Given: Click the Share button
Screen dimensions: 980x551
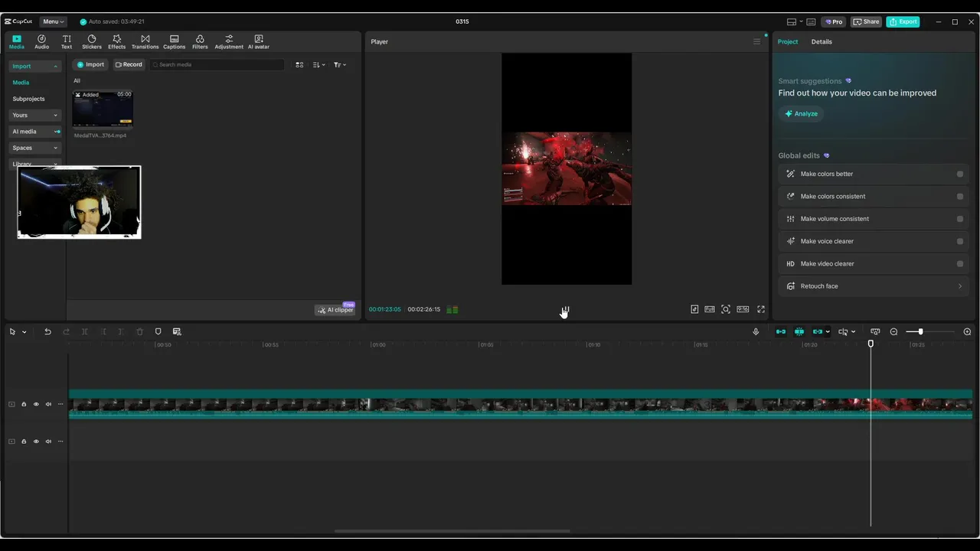Looking at the screenshot, I should [x=867, y=21].
